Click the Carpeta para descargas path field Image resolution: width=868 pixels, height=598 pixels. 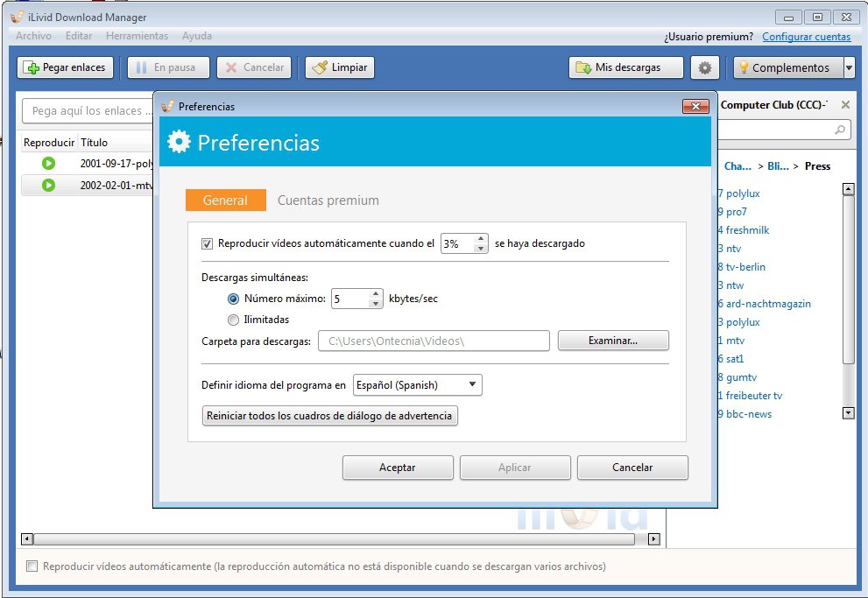tap(434, 341)
